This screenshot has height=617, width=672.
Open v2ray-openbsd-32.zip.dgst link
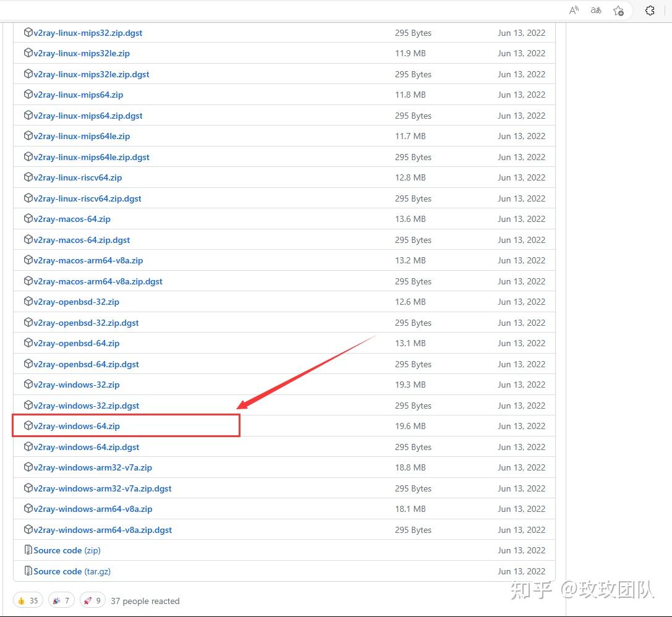[86, 323]
